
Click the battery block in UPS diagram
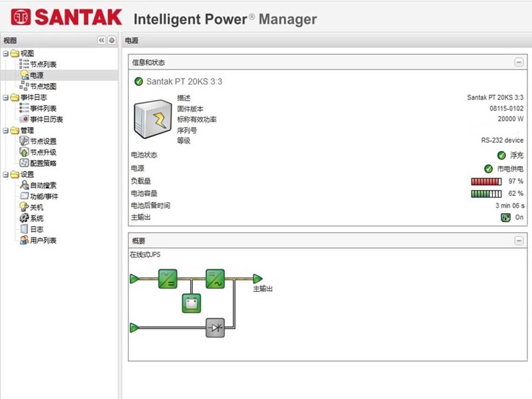click(192, 303)
